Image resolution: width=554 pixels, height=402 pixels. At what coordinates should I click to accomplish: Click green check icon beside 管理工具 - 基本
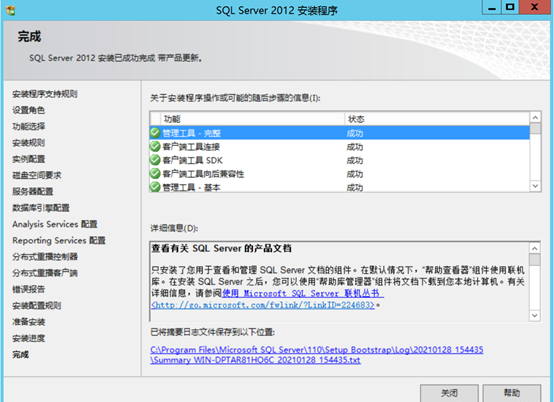(155, 187)
